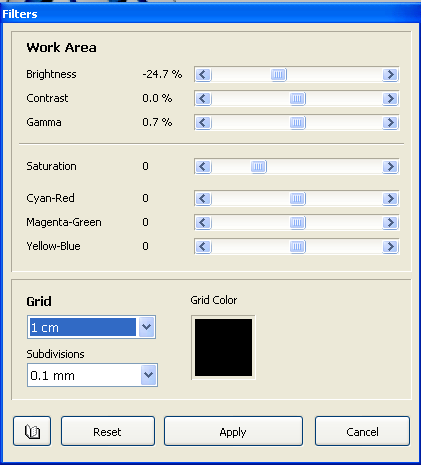Viewport: 421px width, 465px height.
Task: Open the Grid 1 cm dropdown
Action: pos(147,327)
